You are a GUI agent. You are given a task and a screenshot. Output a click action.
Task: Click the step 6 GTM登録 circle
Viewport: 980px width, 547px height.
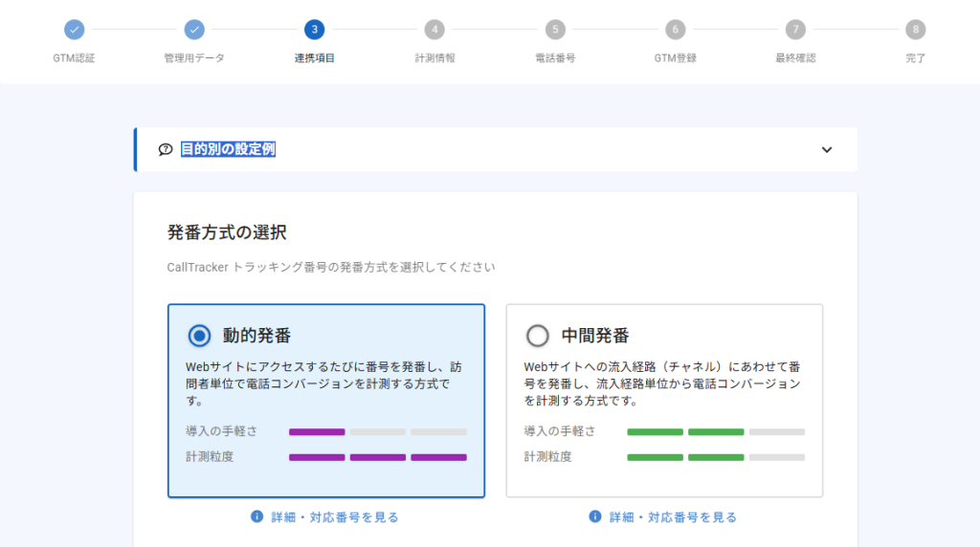pyautogui.click(x=676, y=30)
